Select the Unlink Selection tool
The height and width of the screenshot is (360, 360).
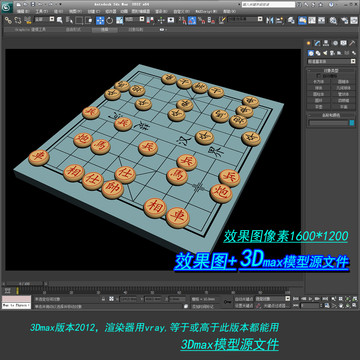pyautogui.click(x=18, y=20)
